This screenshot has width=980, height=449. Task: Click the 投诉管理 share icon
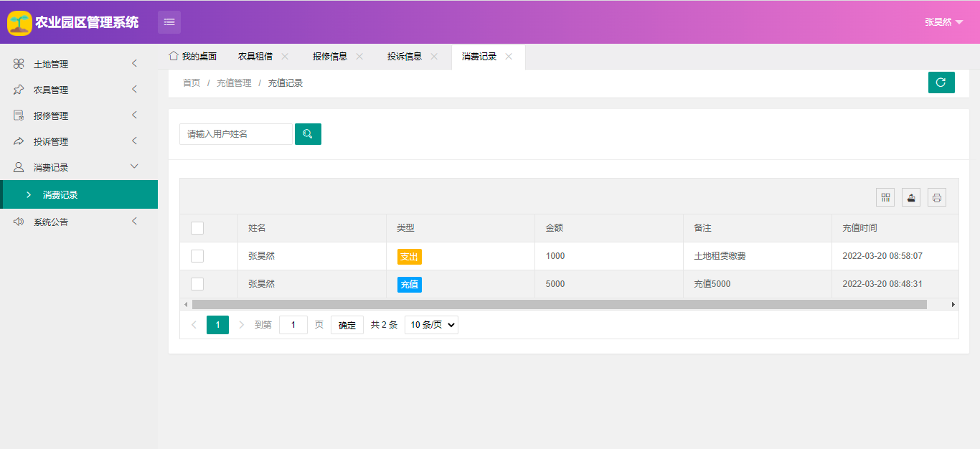[19, 141]
